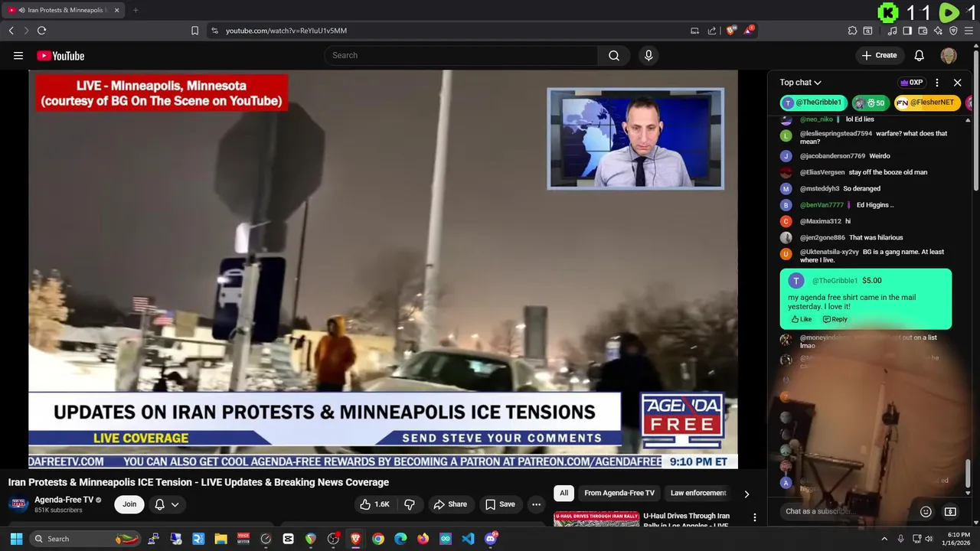Click the search magnifier button
This screenshot has height=551, width=980.
tap(614, 55)
